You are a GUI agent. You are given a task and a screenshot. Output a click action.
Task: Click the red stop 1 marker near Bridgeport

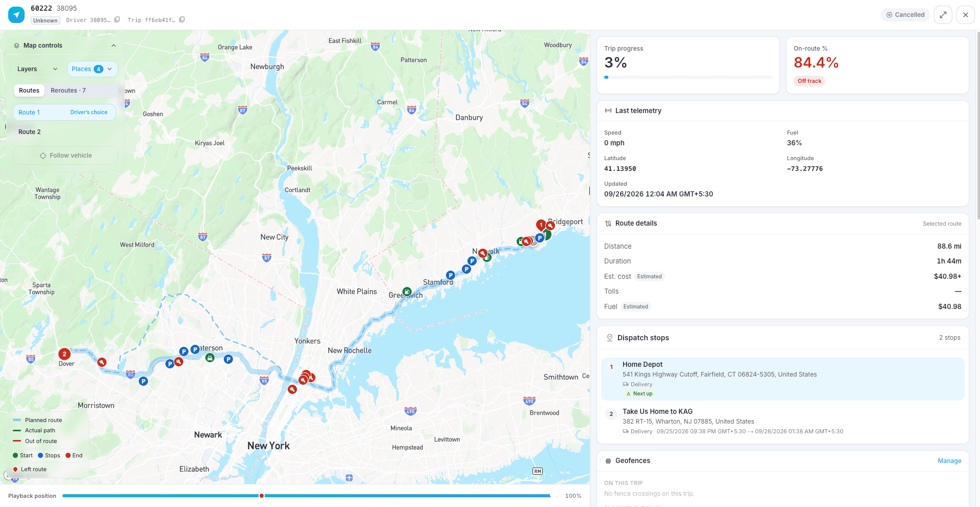tap(541, 225)
